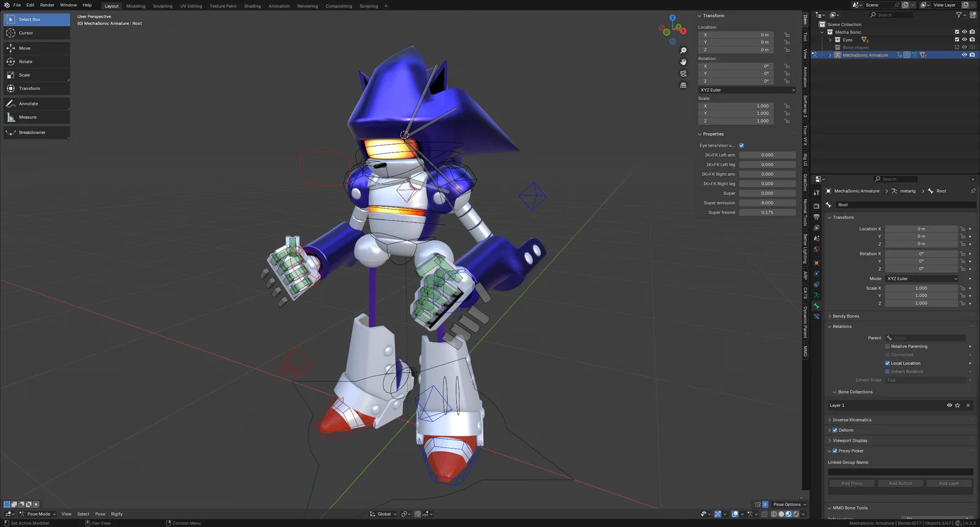The height and width of the screenshot is (527, 980).
Task: Open the Pose Mode dropdown
Action: point(38,514)
